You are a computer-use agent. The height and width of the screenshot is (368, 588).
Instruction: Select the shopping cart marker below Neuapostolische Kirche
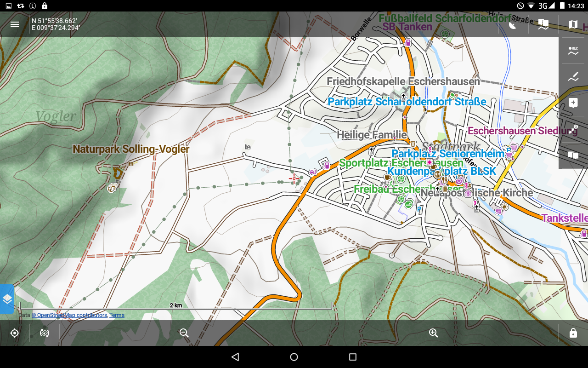pyautogui.click(x=498, y=211)
